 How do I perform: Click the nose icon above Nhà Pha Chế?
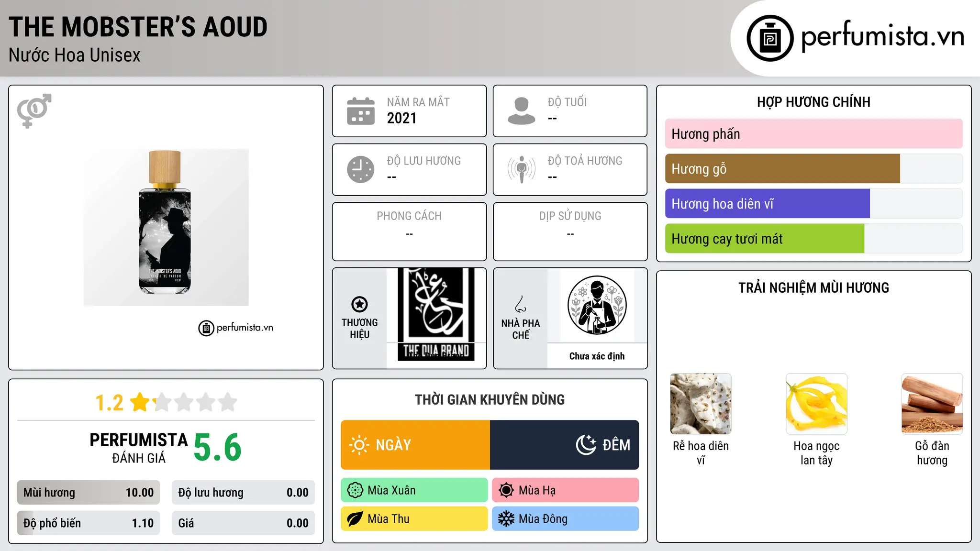click(x=521, y=304)
